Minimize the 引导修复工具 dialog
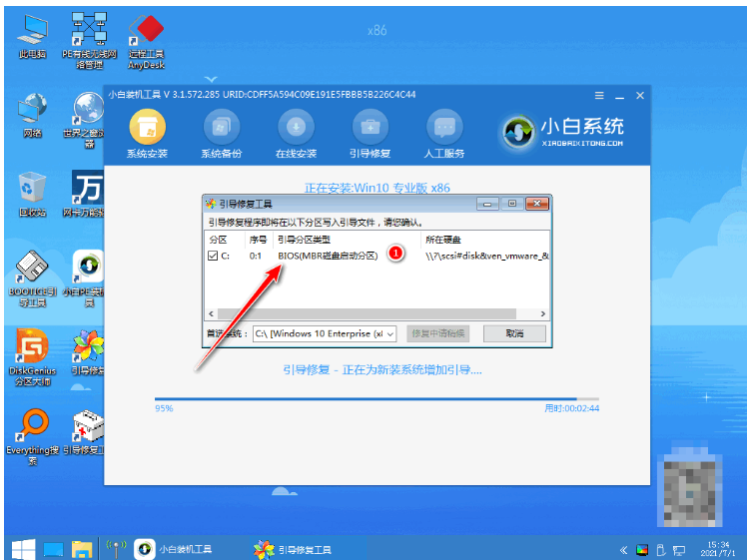This screenshot has height=560, width=747. tap(487, 204)
